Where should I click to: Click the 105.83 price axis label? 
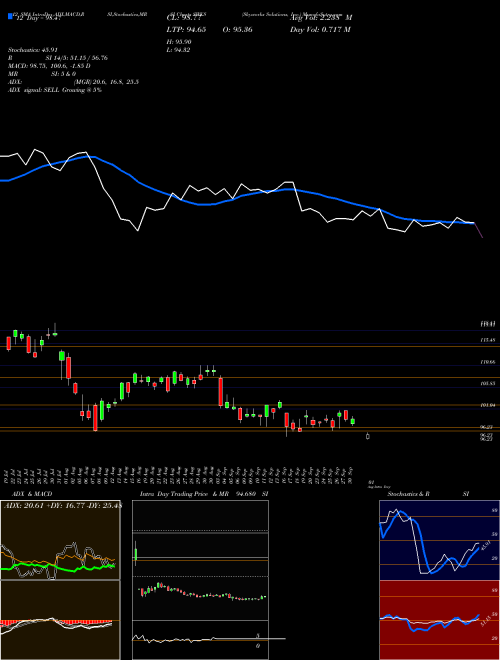(489, 383)
